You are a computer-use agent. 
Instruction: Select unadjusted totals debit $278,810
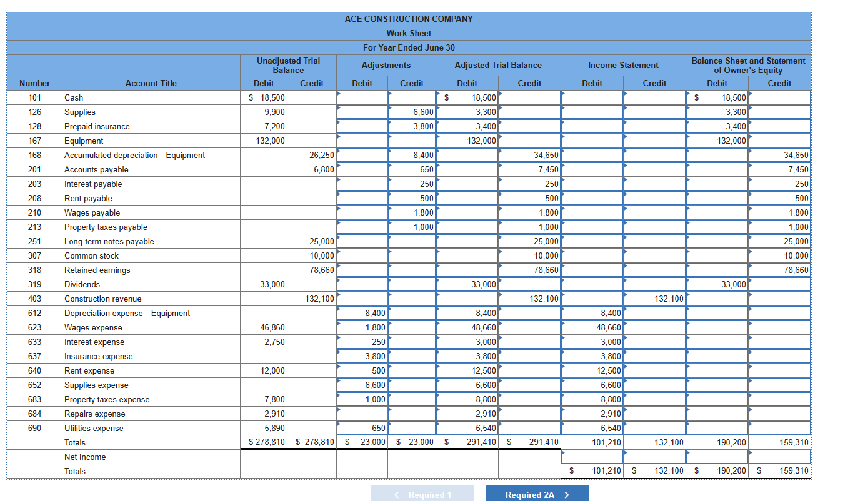[264, 442]
